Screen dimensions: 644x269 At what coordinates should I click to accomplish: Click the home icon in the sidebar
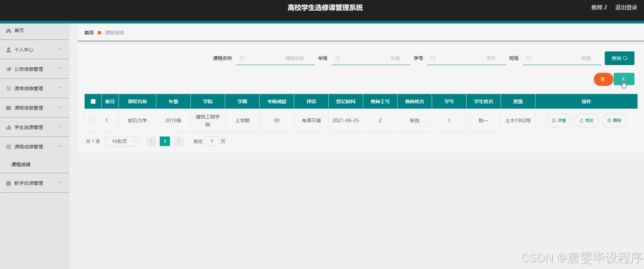click(9, 31)
